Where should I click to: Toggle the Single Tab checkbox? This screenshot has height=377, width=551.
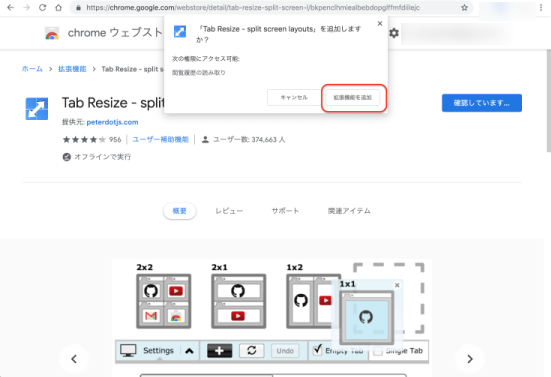(x=378, y=351)
